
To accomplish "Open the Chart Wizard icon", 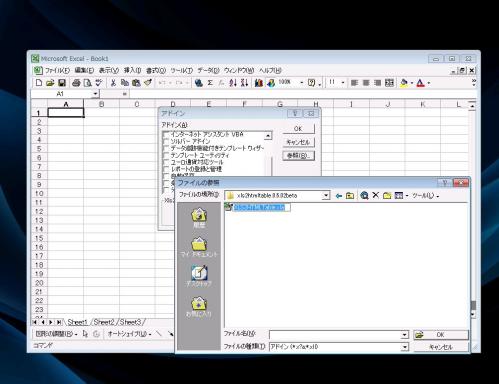I will 259,83.
